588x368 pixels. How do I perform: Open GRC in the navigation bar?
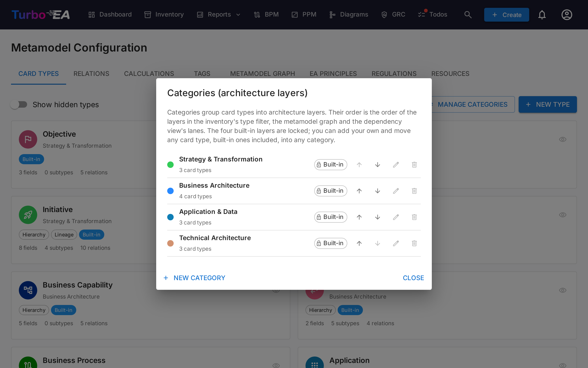pos(393,14)
